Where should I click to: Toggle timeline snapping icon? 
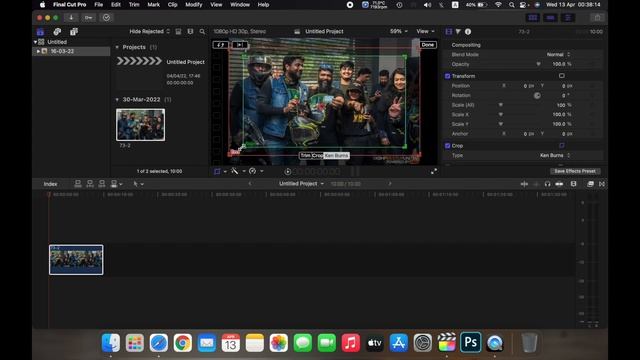click(x=559, y=184)
